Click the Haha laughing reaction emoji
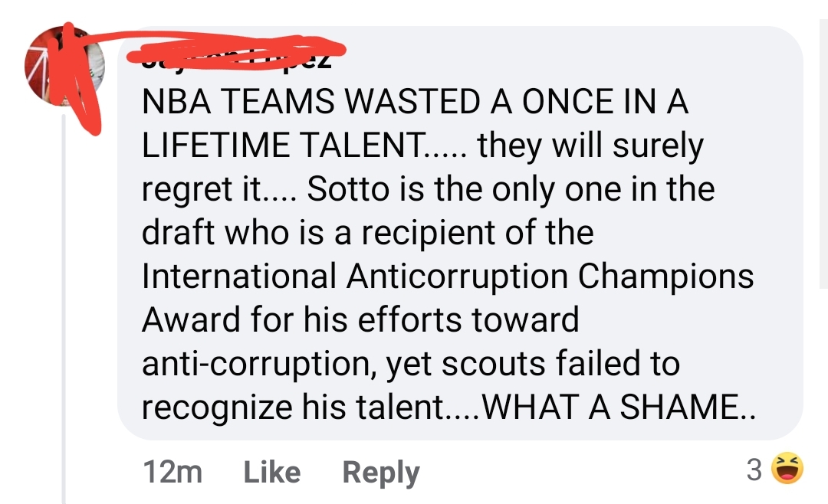The image size is (828, 504). pyautogui.click(x=787, y=468)
